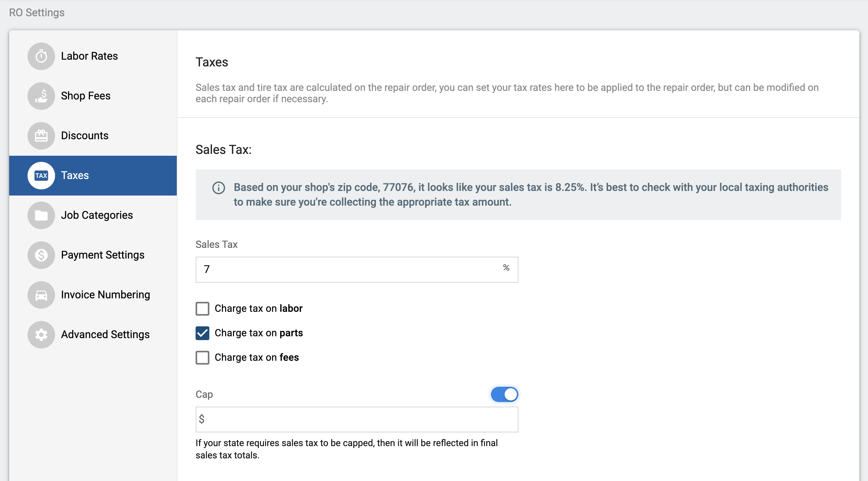
Task: Click the zip code 77076 tax notice text
Action: pyautogui.click(x=531, y=195)
